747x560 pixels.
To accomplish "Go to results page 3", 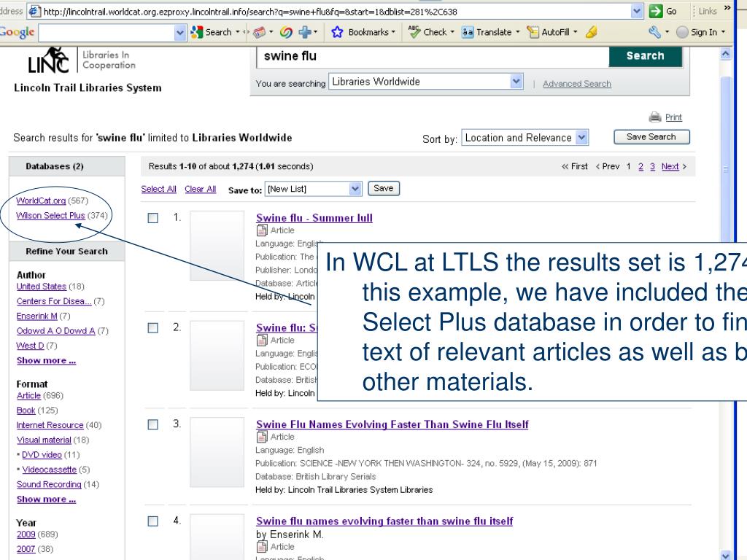I will click(x=652, y=166).
